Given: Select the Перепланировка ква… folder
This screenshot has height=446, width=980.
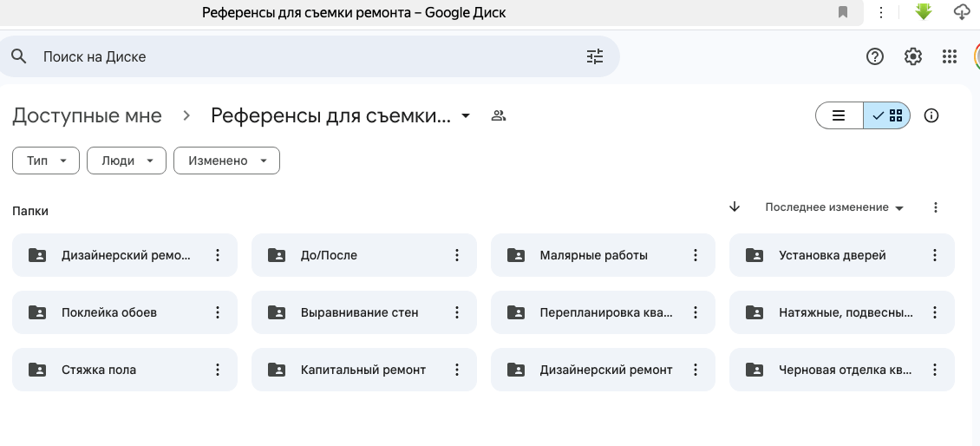Looking at the screenshot, I should [603, 312].
